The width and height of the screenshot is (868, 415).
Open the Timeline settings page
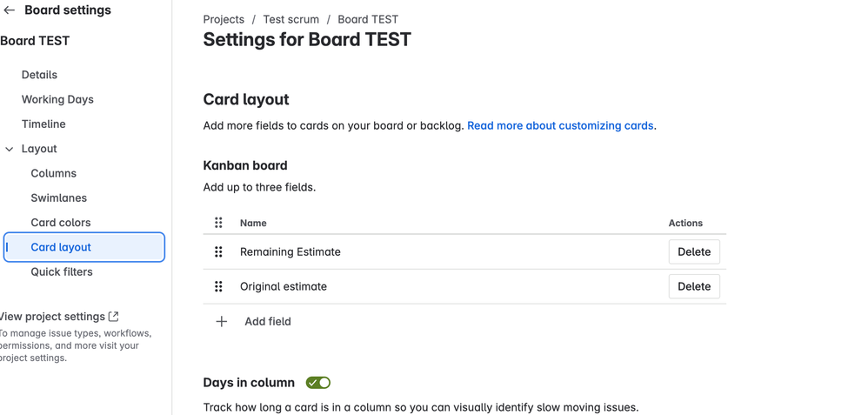43,124
